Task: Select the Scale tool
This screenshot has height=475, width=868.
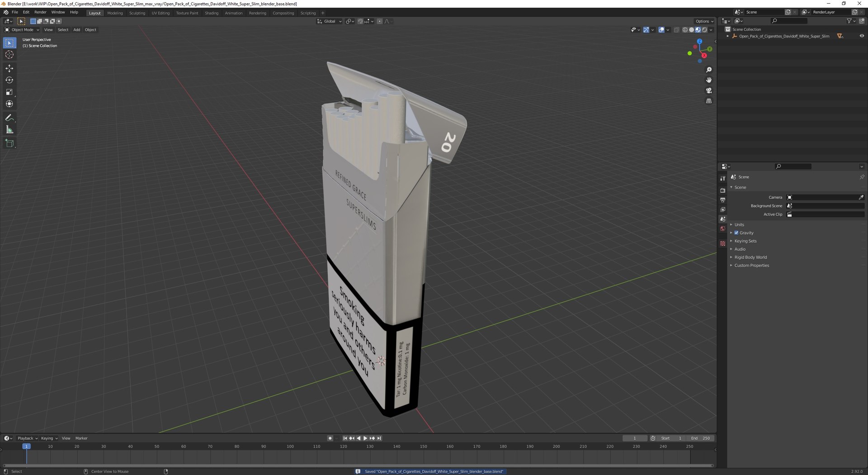Action: pos(9,92)
